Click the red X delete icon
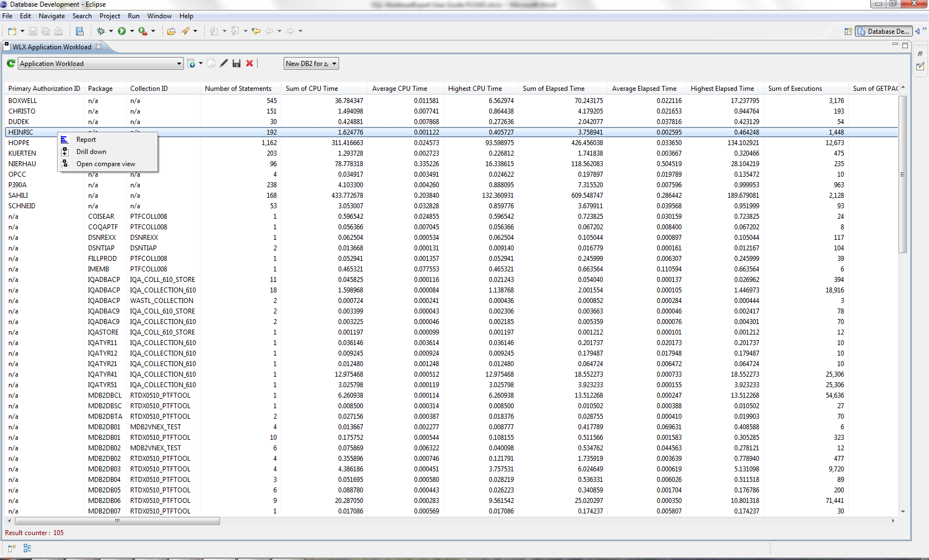929x560 pixels. tap(250, 64)
